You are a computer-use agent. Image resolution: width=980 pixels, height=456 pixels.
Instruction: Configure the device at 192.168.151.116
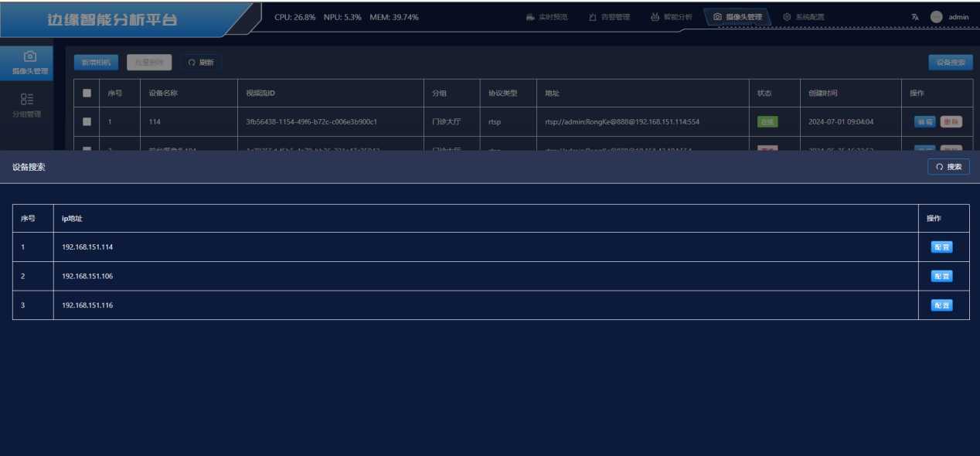(941, 305)
